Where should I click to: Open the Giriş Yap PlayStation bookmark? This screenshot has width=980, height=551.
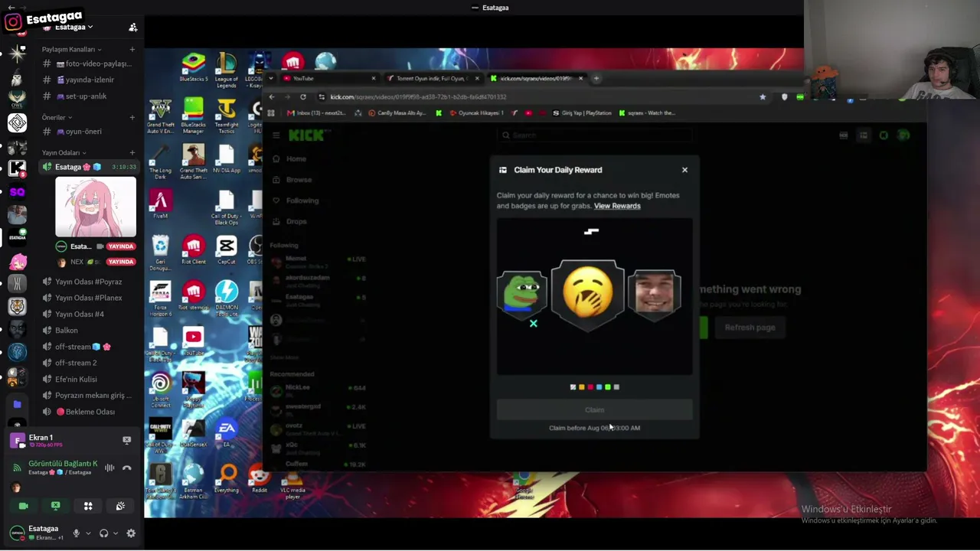coord(582,113)
